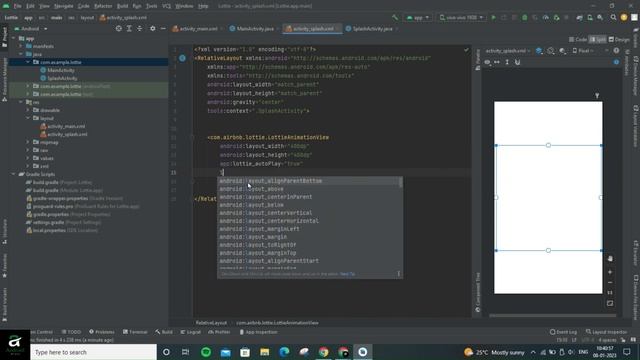Click the Search Everywhere magnifier icon
The height and width of the screenshot is (360, 640).
point(613,18)
